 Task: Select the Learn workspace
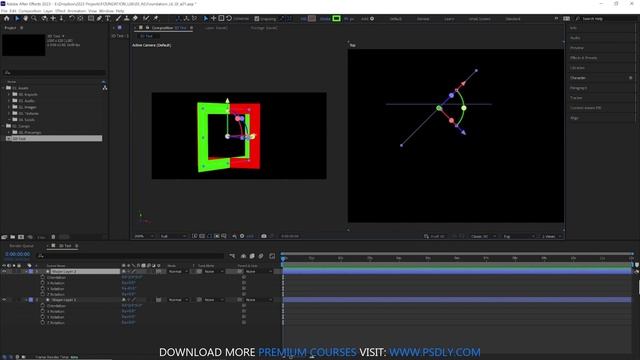coord(449,19)
